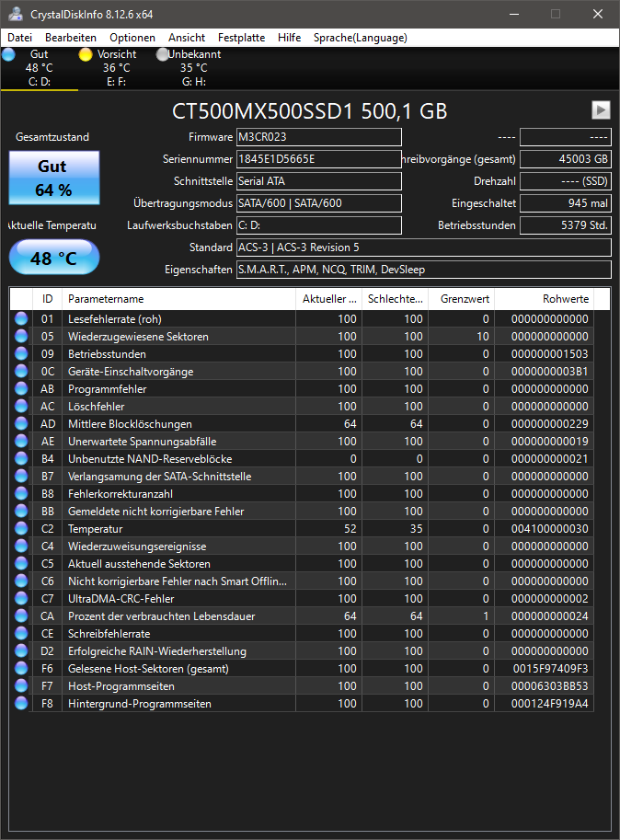Viewport: 620px width, 840px height.
Task: Click the CrystalDiskInfo title bar icon
Action: pos(15,14)
